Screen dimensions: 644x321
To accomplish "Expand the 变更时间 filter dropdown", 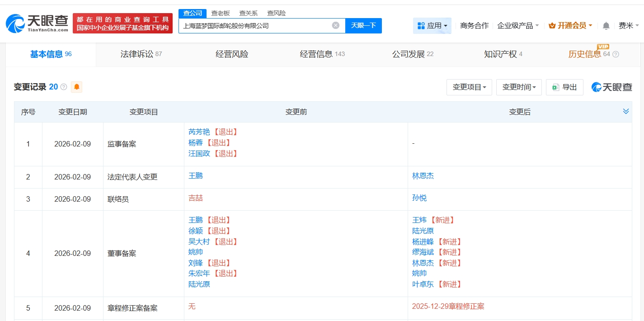I will point(519,87).
